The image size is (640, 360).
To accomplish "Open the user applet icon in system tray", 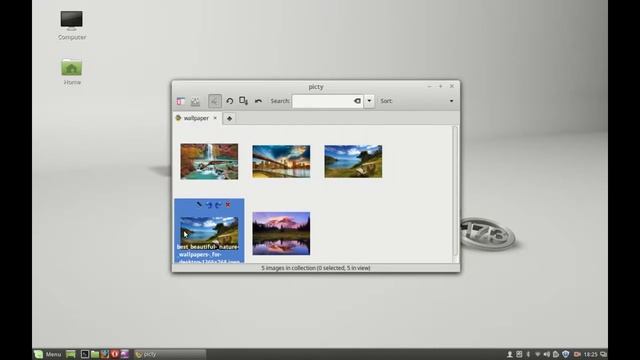I will coord(509,354).
